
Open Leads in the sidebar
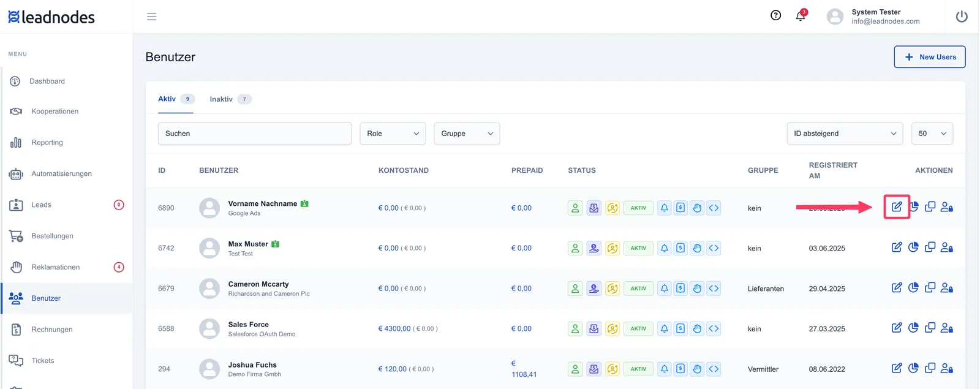[x=42, y=205]
